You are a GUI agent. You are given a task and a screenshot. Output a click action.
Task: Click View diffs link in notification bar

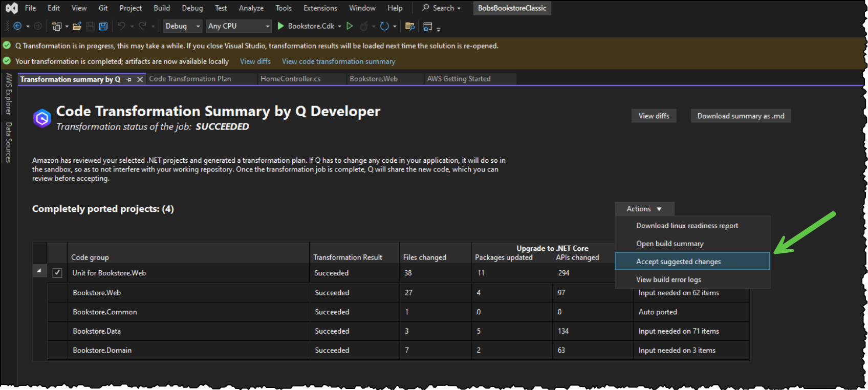[x=255, y=61]
